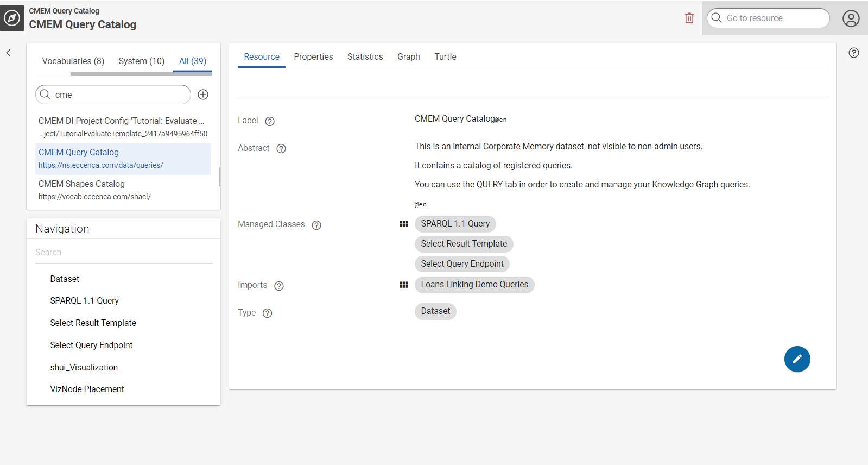Image resolution: width=868 pixels, height=465 pixels.
Task: Select the Vocabularies (8) tab
Action: tap(73, 61)
